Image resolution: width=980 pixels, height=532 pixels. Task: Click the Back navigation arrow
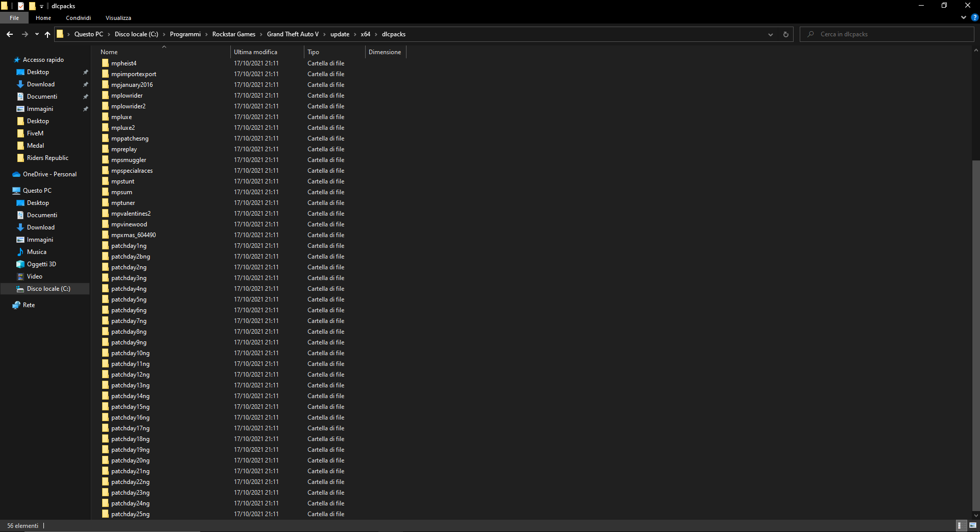pyautogui.click(x=10, y=34)
